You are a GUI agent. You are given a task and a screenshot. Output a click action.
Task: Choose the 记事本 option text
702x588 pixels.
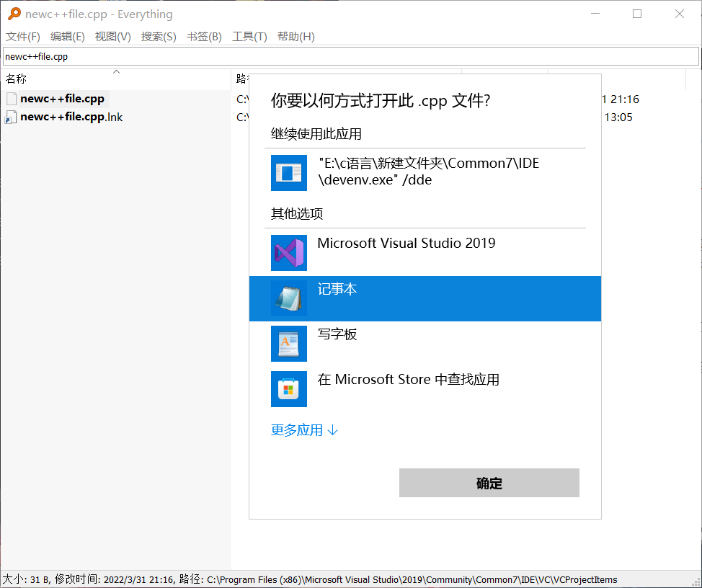click(337, 289)
